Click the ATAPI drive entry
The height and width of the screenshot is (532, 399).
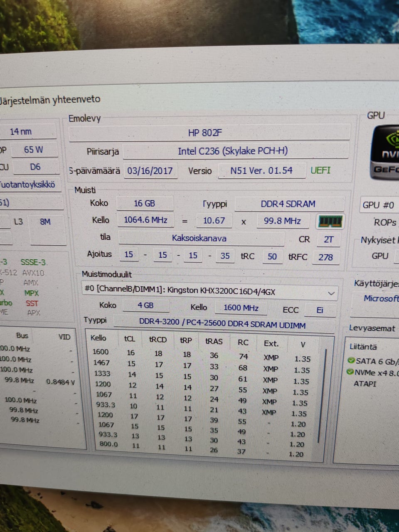click(365, 384)
